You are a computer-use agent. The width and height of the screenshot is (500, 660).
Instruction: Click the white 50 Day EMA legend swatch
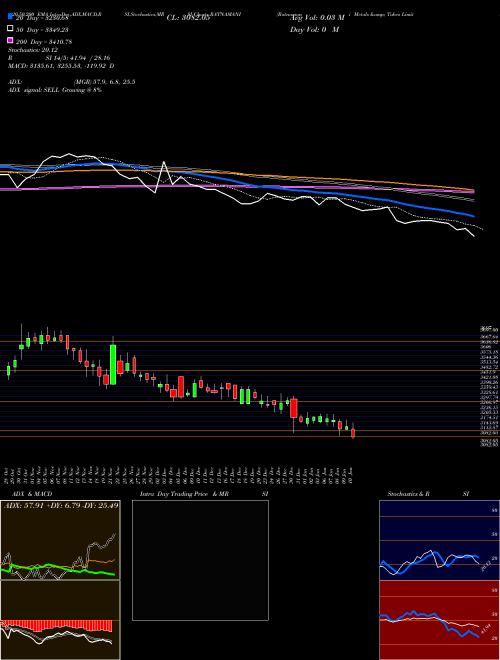tap(11, 29)
